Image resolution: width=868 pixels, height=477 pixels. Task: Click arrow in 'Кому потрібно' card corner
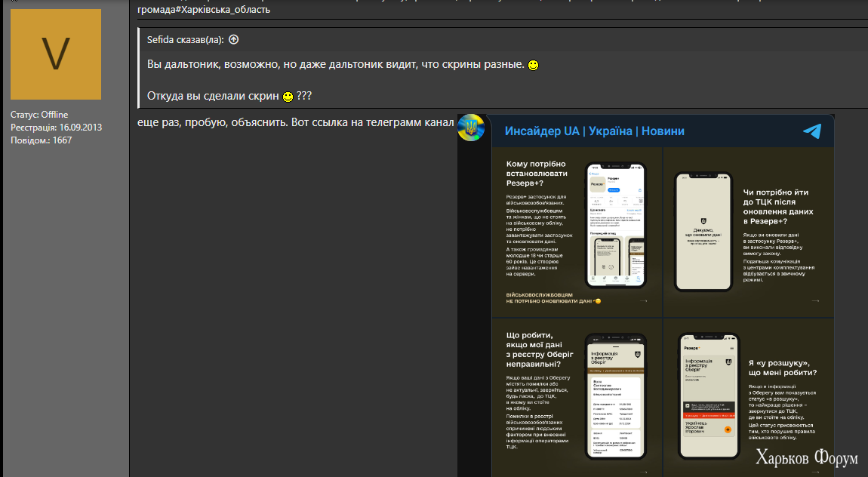643,301
